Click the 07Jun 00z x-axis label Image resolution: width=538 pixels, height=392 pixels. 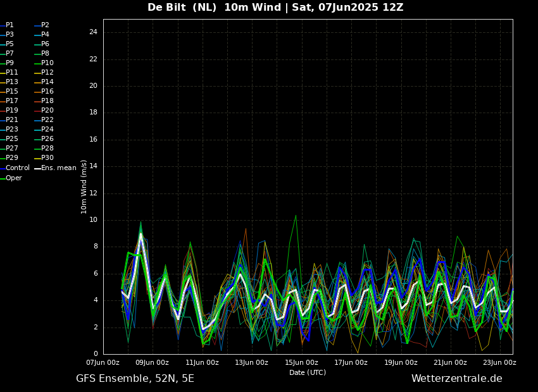103,363
